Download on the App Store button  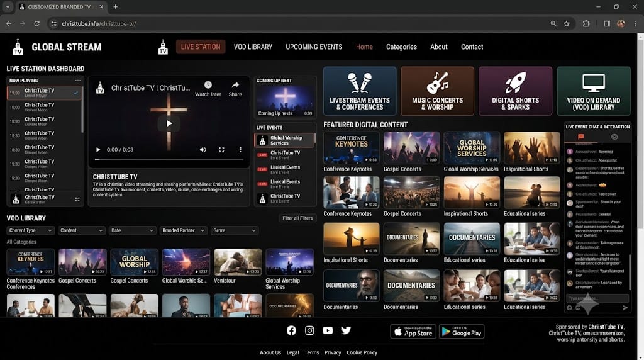coord(413,332)
